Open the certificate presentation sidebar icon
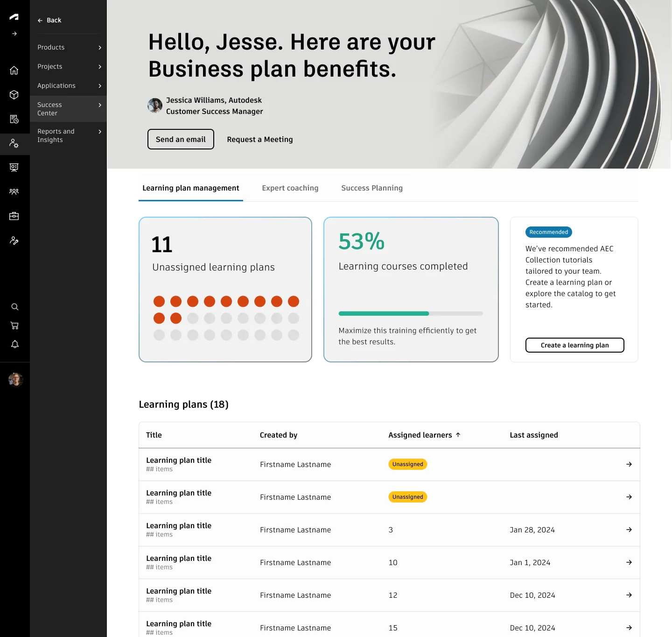Screen dimensions: 672x637 click(14, 167)
